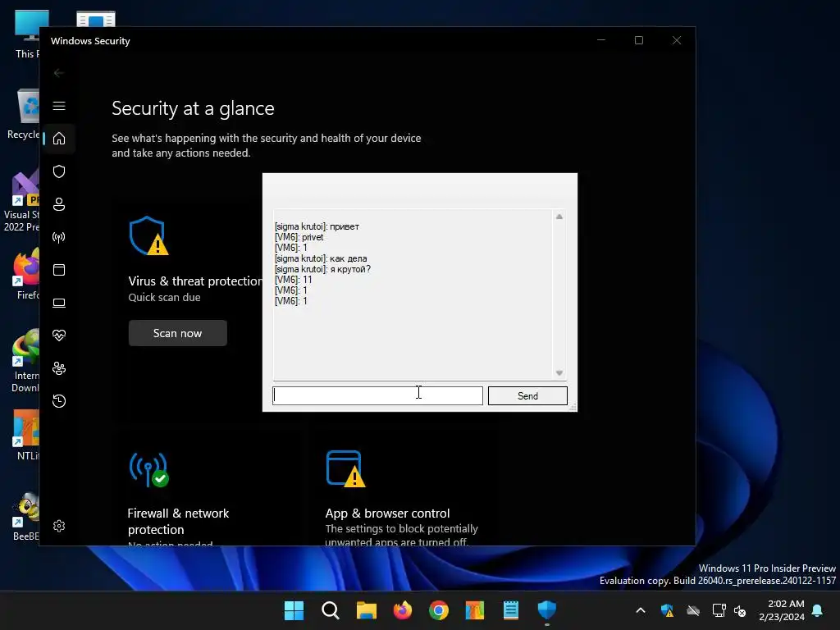Viewport: 840px width, 630px height.
Task: Click the "Quick scan due" status text
Action: [x=164, y=297]
